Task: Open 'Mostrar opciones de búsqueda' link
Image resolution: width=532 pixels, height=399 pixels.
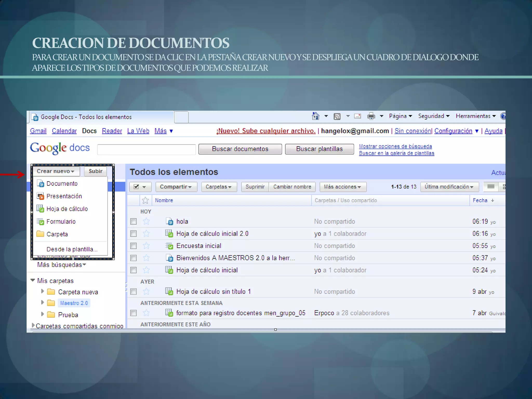Action: pos(395,146)
